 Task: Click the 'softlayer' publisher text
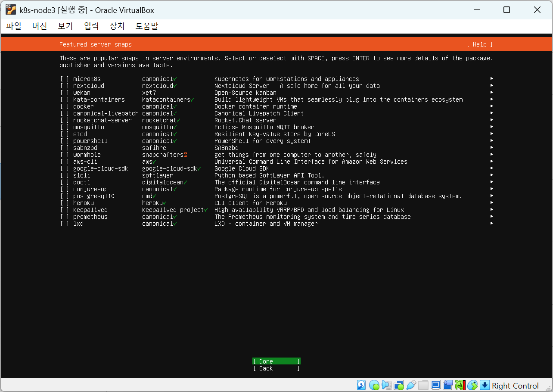pos(158,175)
